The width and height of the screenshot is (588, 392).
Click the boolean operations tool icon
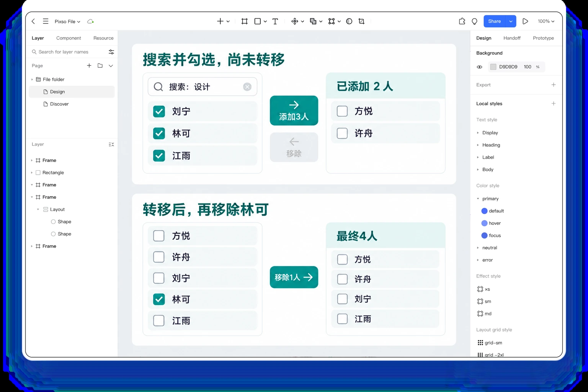[x=313, y=21]
